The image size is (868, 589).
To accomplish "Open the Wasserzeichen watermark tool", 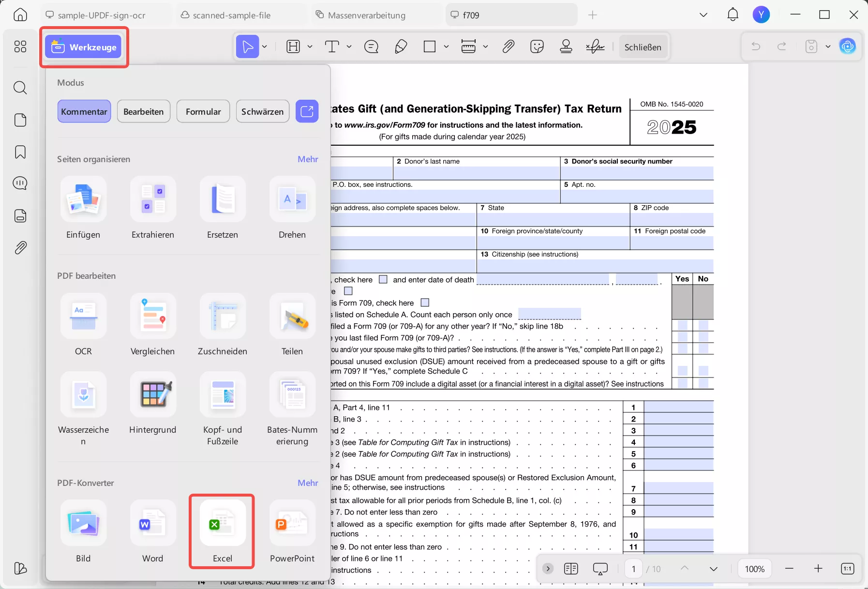I will tap(83, 409).
